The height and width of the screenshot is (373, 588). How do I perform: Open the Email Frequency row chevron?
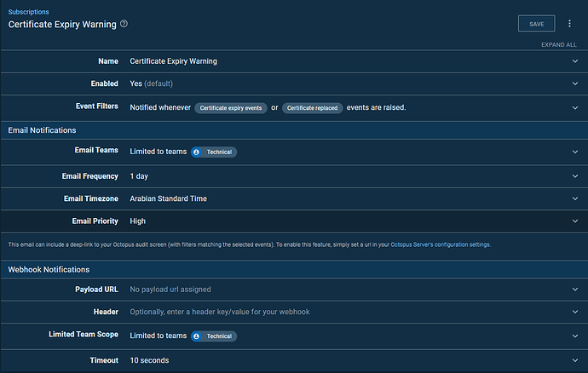tap(575, 176)
